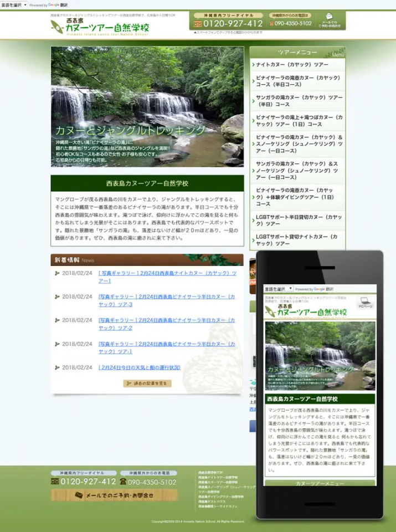Open footer link 西表島ダイビングツアー自然学校
396x532 pixels.
220,497
